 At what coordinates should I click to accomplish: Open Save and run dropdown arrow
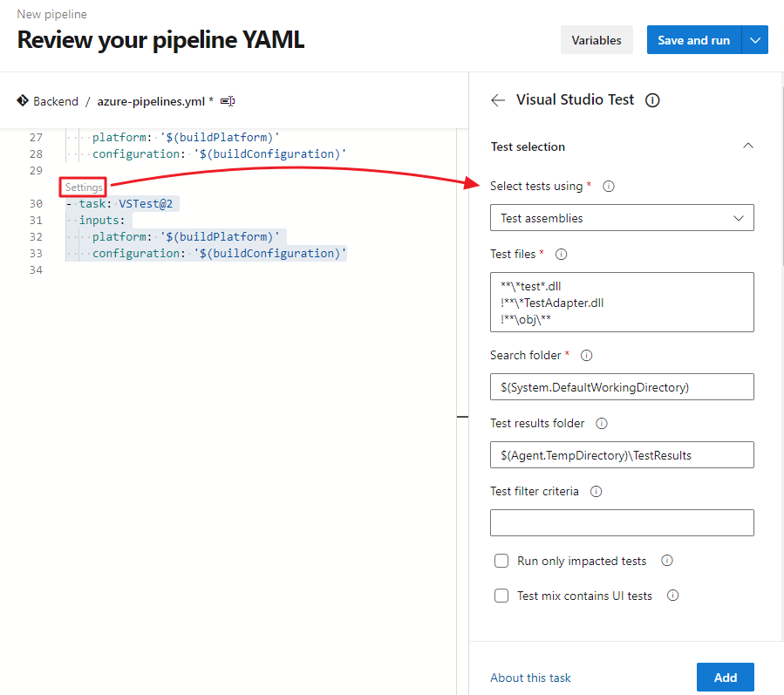755,40
